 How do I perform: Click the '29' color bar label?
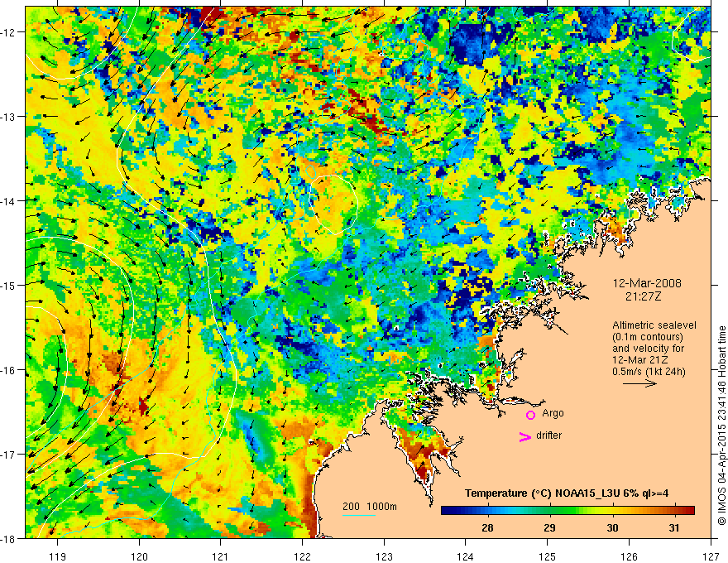pyautogui.click(x=549, y=527)
